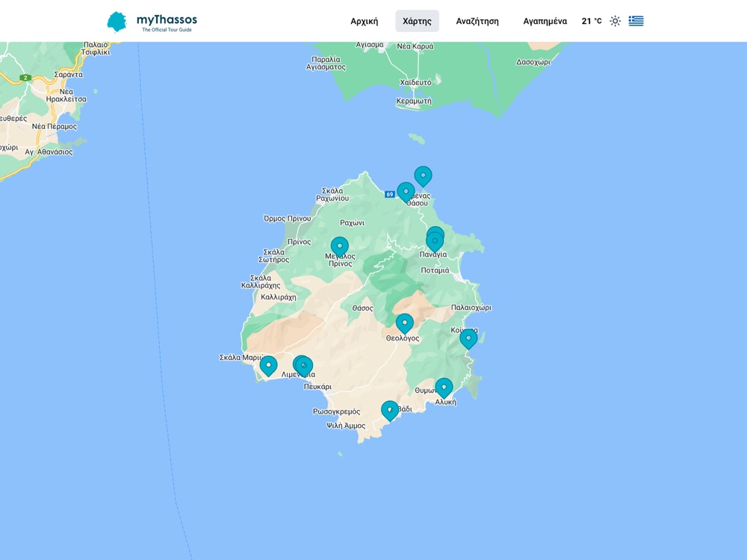Click the Όρμος Πρίνου label
The height and width of the screenshot is (560, 747).
[287, 219]
